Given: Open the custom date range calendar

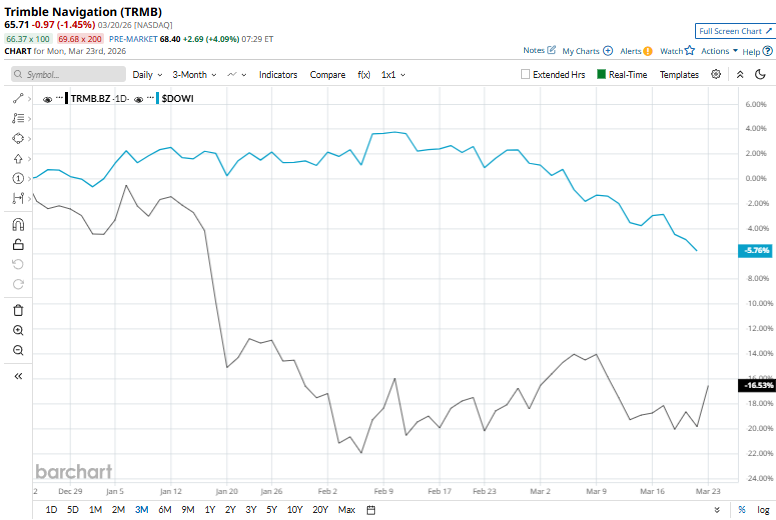Looking at the screenshot, I should coord(371,510).
